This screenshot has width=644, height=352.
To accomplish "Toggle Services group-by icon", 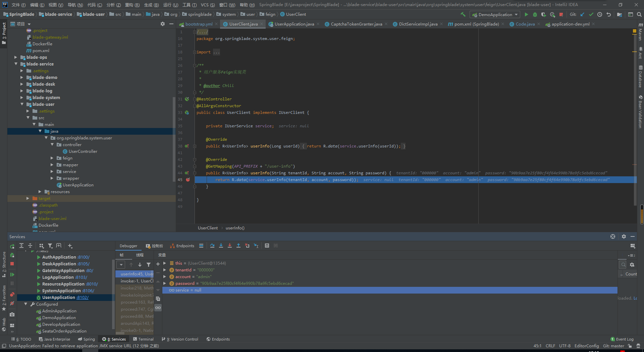I will 42,246.
